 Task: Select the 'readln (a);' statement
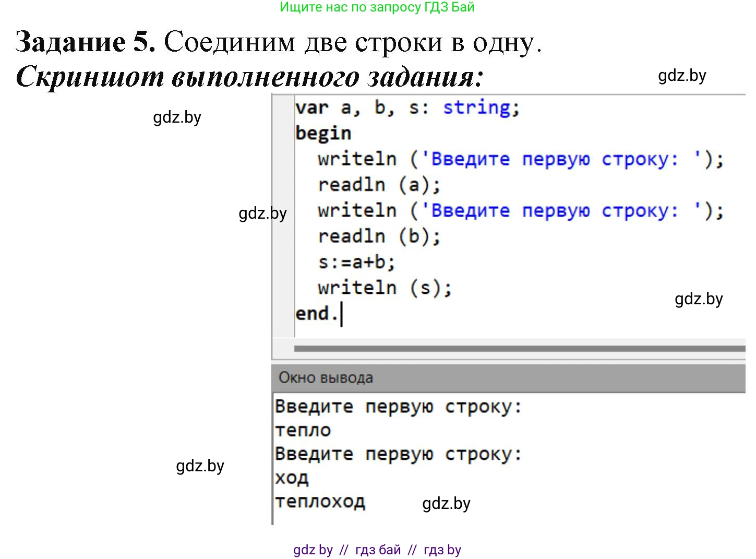[x=378, y=184]
